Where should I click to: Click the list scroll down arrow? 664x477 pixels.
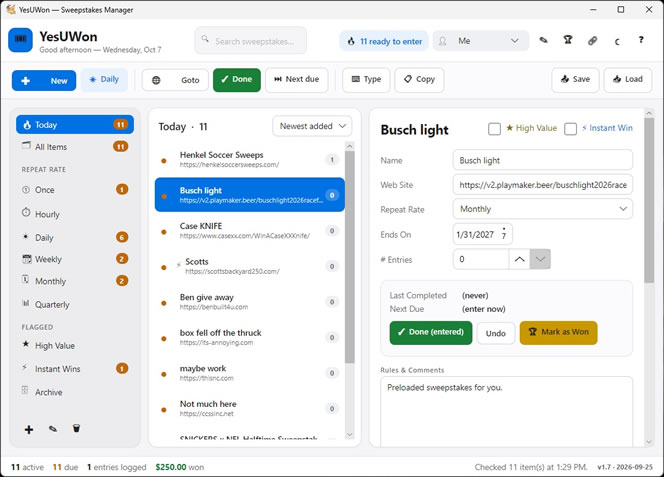pyautogui.click(x=349, y=435)
